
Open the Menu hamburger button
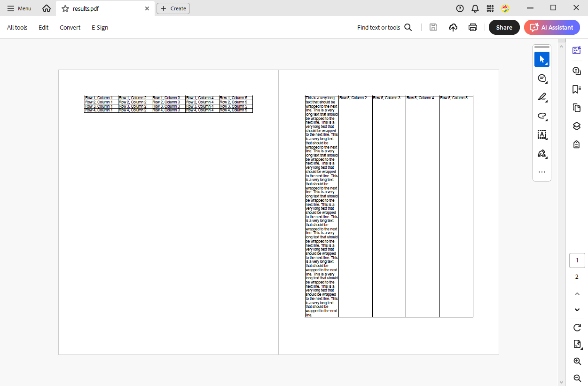tap(19, 8)
